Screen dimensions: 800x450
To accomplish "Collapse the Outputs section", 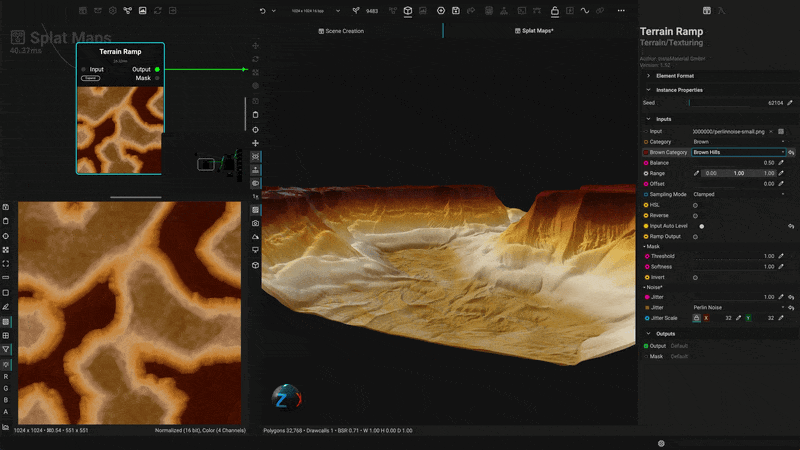I will click(x=648, y=334).
